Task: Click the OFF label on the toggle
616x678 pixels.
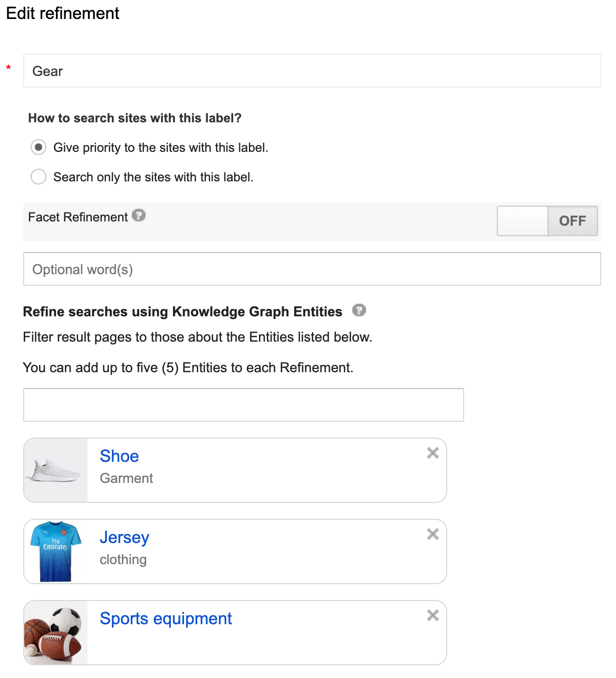Action: 572,221
